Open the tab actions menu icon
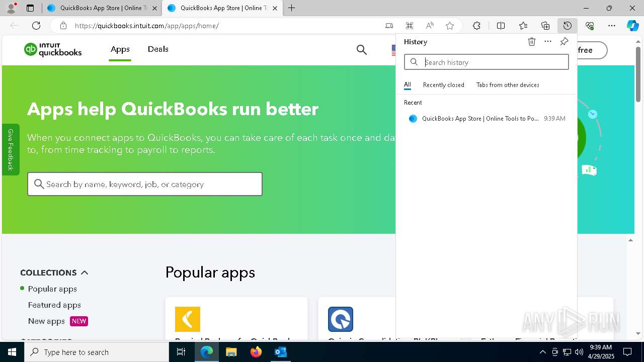This screenshot has width=644, height=362. [x=30, y=8]
